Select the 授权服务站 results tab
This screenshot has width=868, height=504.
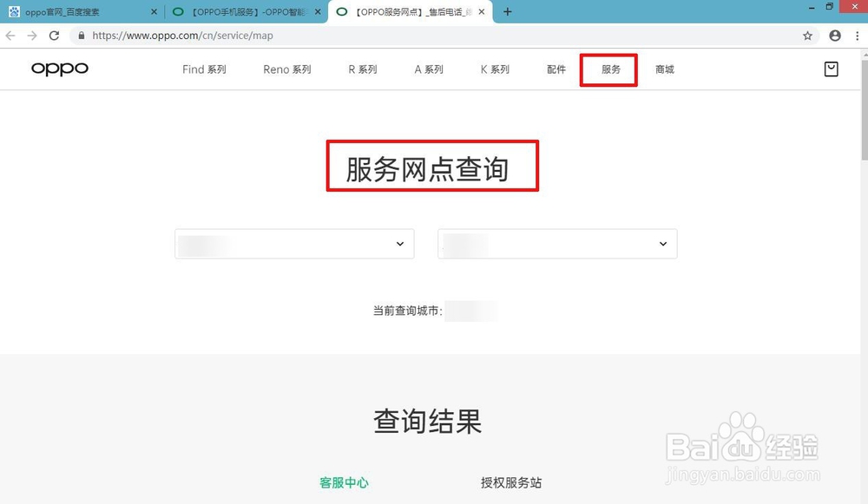(511, 482)
